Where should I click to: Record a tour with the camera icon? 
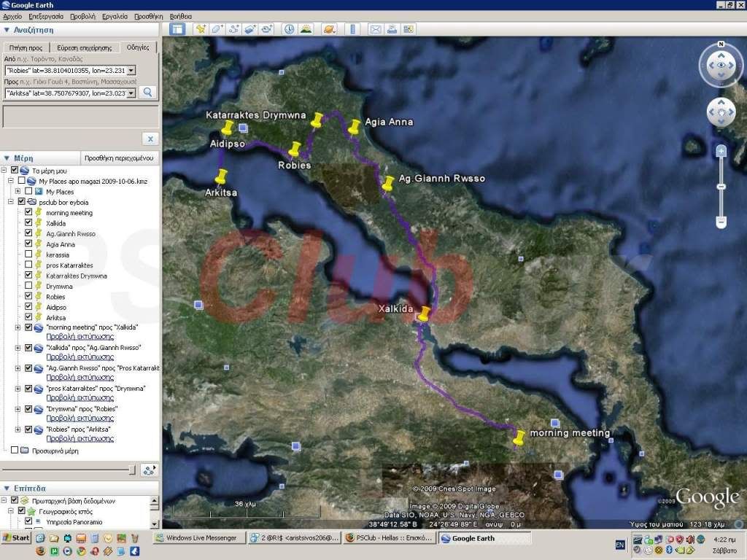267,29
